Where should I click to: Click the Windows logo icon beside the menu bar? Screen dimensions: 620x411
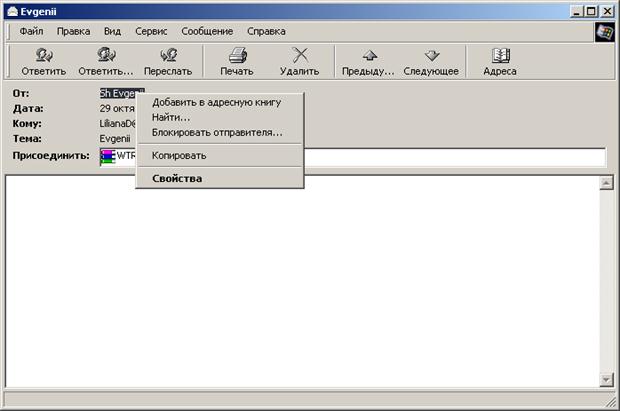point(604,32)
